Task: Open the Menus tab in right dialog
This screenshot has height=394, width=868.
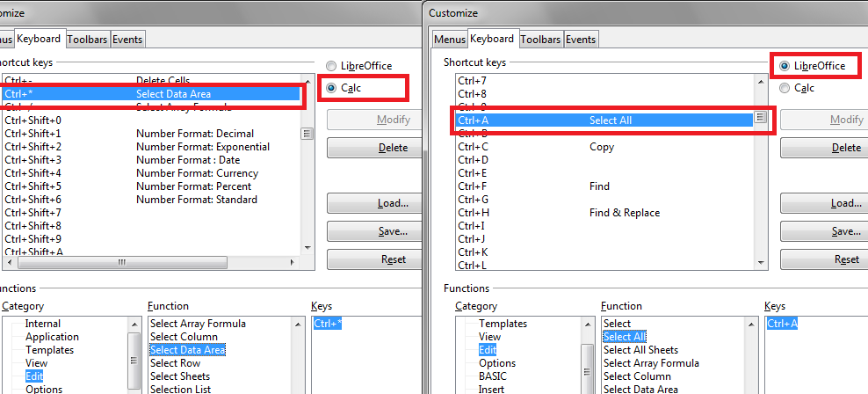Action: (x=449, y=40)
